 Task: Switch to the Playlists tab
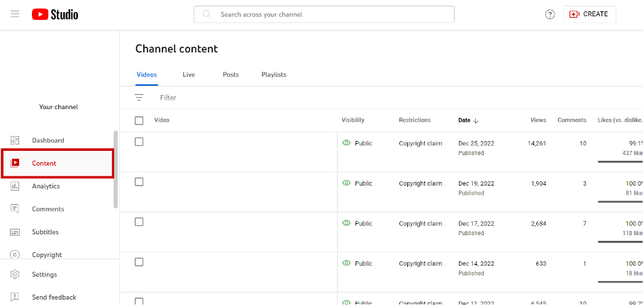[x=274, y=74]
